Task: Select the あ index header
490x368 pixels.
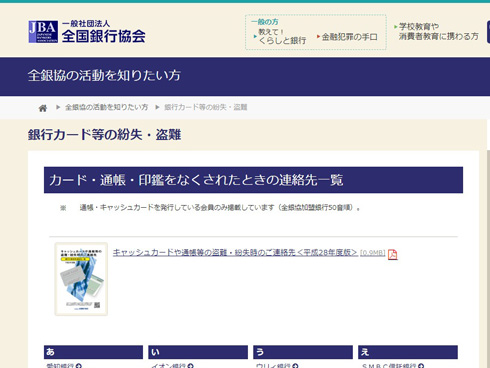Action: point(93,352)
